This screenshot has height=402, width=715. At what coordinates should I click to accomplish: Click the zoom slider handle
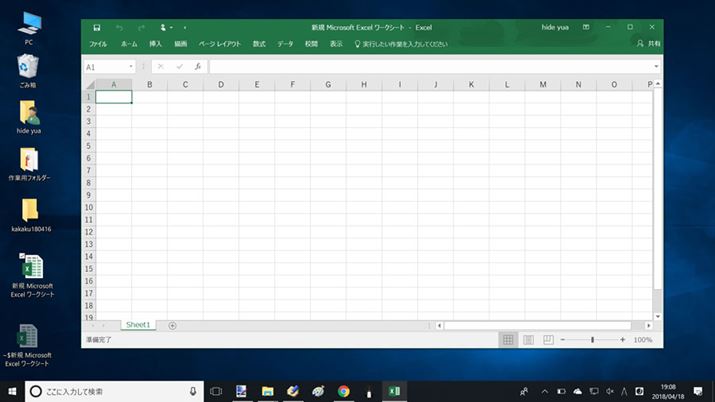[x=592, y=340]
